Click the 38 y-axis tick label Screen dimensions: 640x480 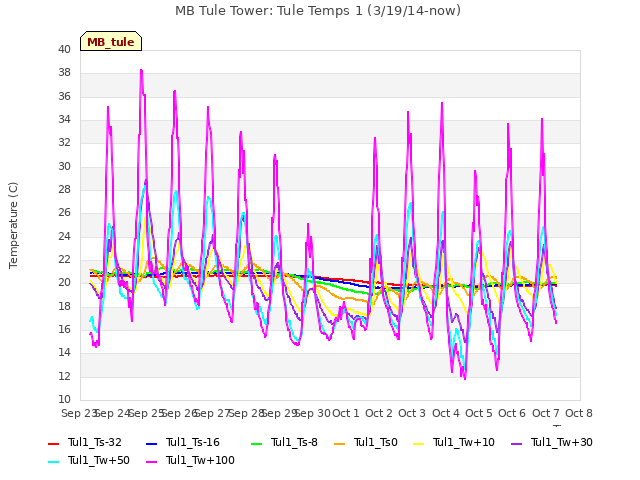click(x=64, y=73)
